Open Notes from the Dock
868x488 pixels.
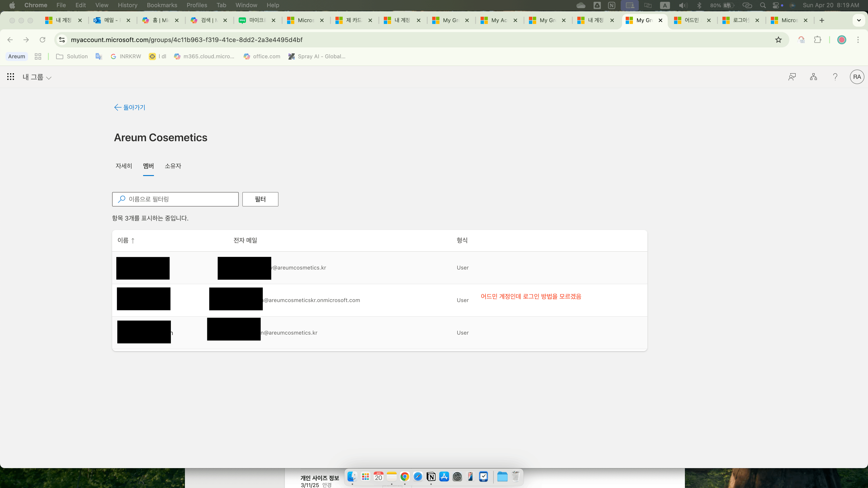coord(392,476)
